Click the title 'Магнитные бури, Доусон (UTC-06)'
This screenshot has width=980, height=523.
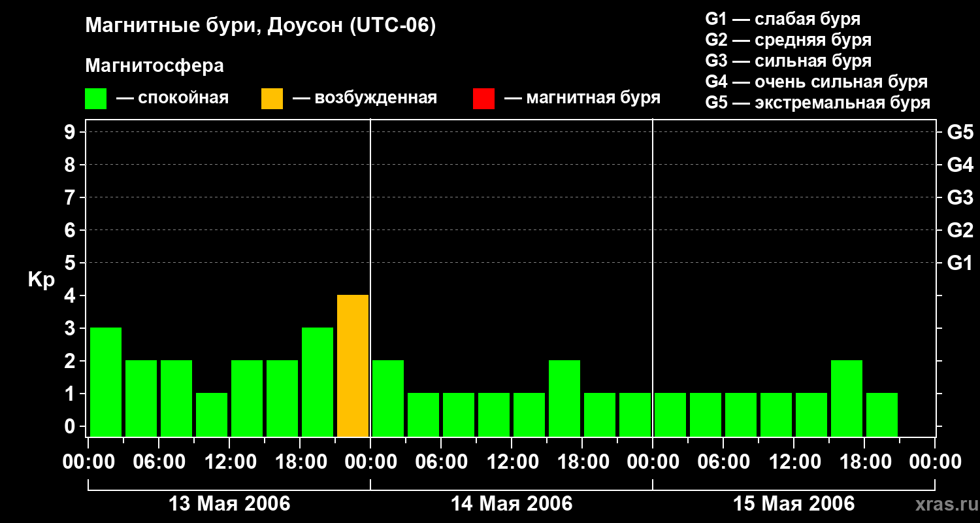pyautogui.click(x=260, y=26)
